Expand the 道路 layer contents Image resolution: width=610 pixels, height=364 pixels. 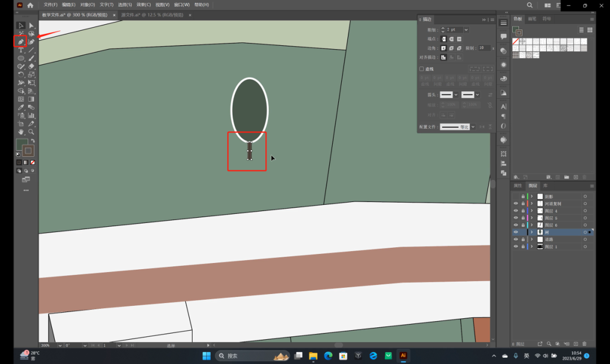pyautogui.click(x=532, y=239)
